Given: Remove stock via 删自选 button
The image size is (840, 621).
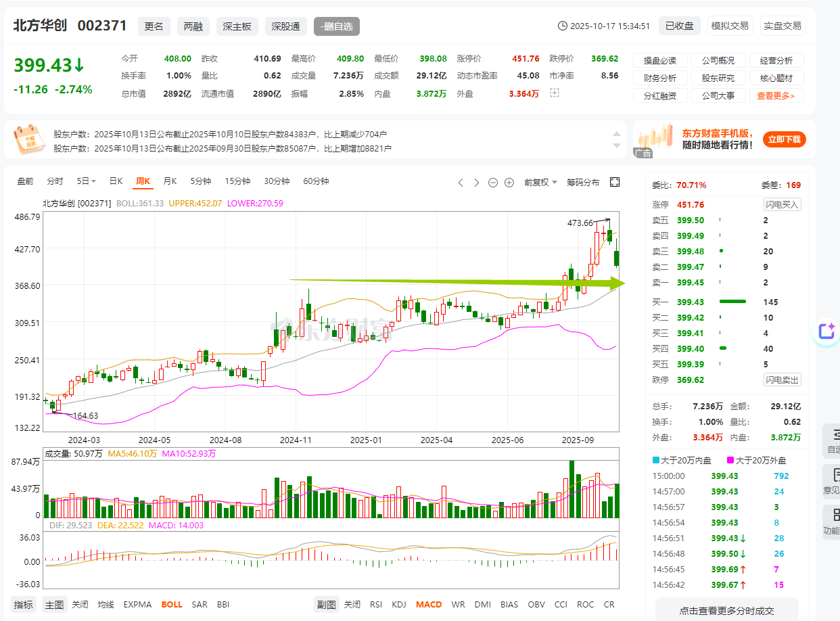Looking at the screenshot, I should click(x=337, y=26).
